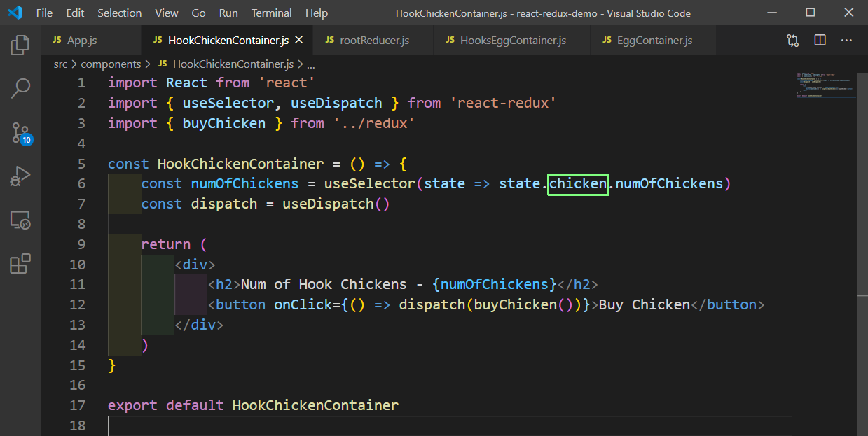Click line number 5 in the gutter
Screen dimensions: 868x436
pyautogui.click(x=81, y=164)
